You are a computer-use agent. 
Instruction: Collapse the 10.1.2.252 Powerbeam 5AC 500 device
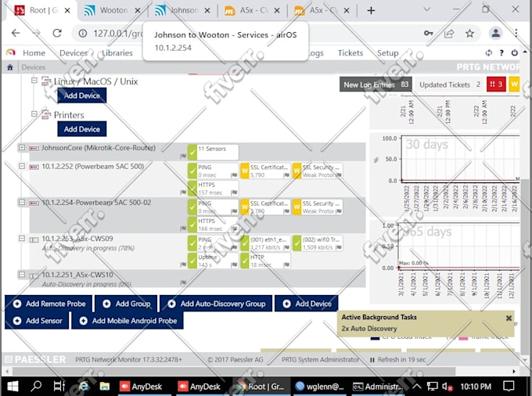(x=22, y=166)
